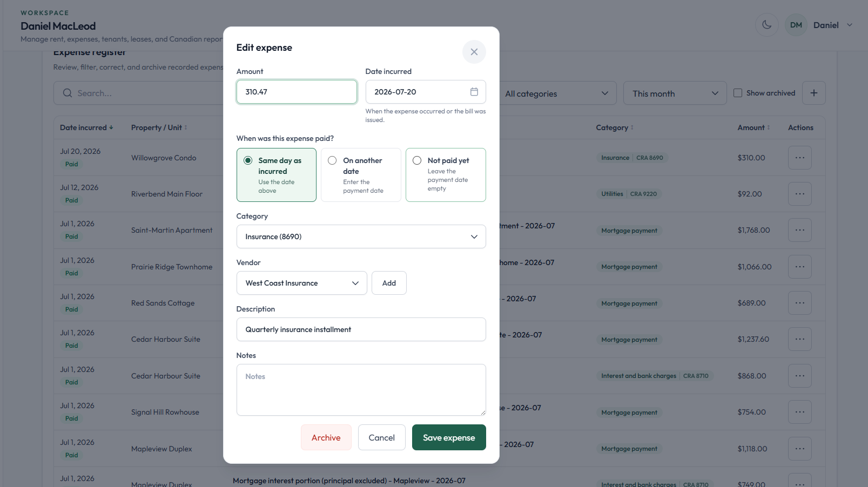The width and height of the screenshot is (868, 487).
Task: Select On another date option
Action: (361, 175)
